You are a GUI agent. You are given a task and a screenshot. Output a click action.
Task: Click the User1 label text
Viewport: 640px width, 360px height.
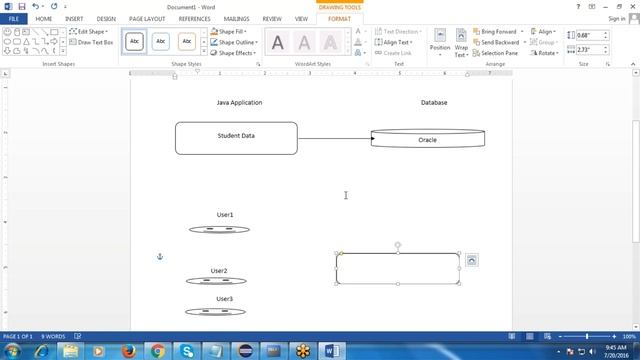click(x=225, y=215)
